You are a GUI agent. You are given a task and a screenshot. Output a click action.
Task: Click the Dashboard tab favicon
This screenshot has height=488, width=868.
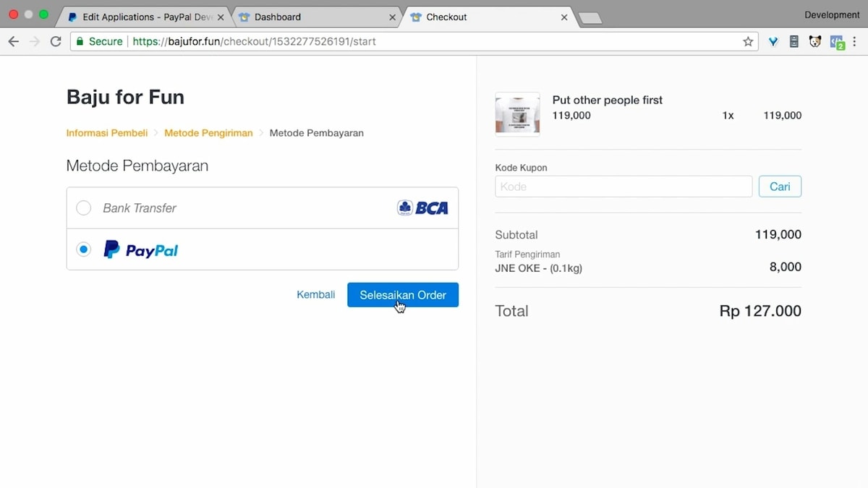click(244, 17)
